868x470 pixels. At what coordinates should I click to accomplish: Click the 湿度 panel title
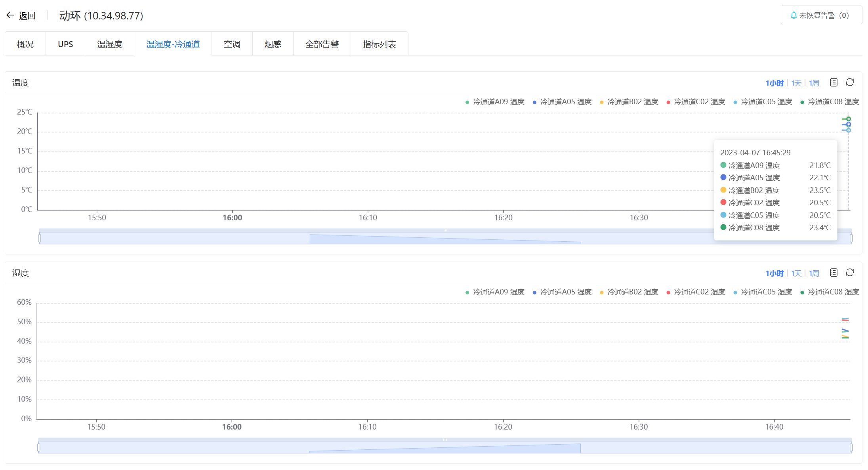coord(21,273)
